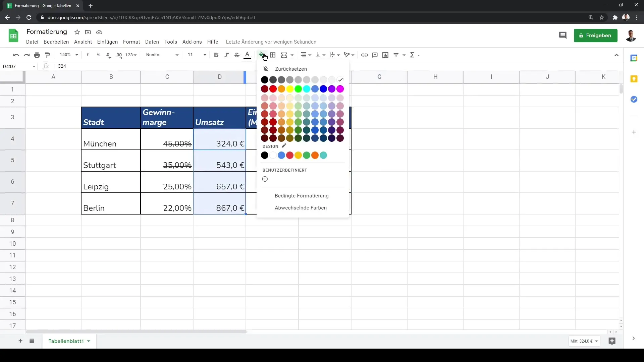The height and width of the screenshot is (362, 644).
Task: Open horizontal align dropdown
Action: pos(306,55)
